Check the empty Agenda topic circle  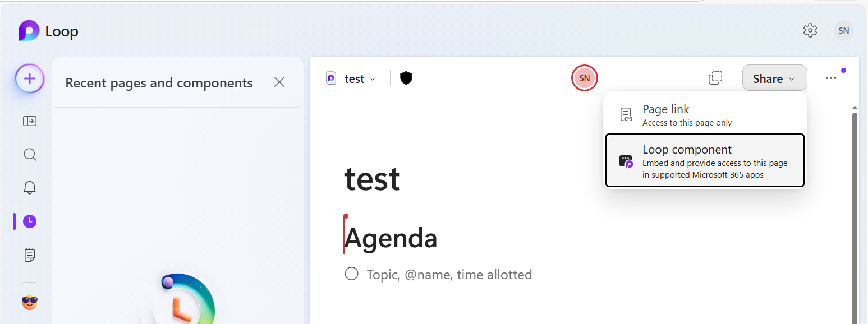coord(352,274)
